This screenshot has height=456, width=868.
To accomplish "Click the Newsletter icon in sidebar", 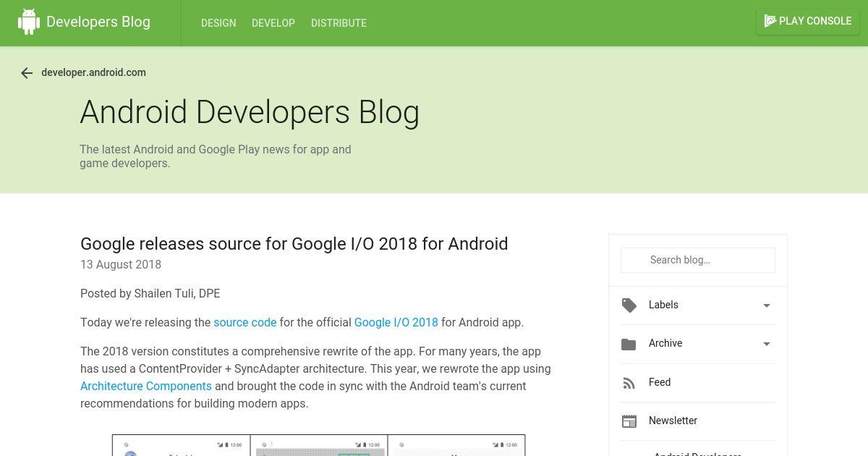I will tap(629, 421).
